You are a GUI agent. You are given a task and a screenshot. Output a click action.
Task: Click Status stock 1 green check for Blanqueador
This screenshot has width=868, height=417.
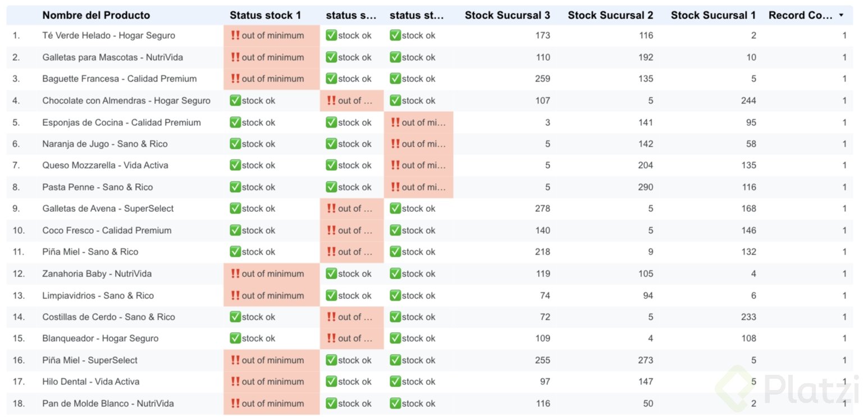click(235, 338)
